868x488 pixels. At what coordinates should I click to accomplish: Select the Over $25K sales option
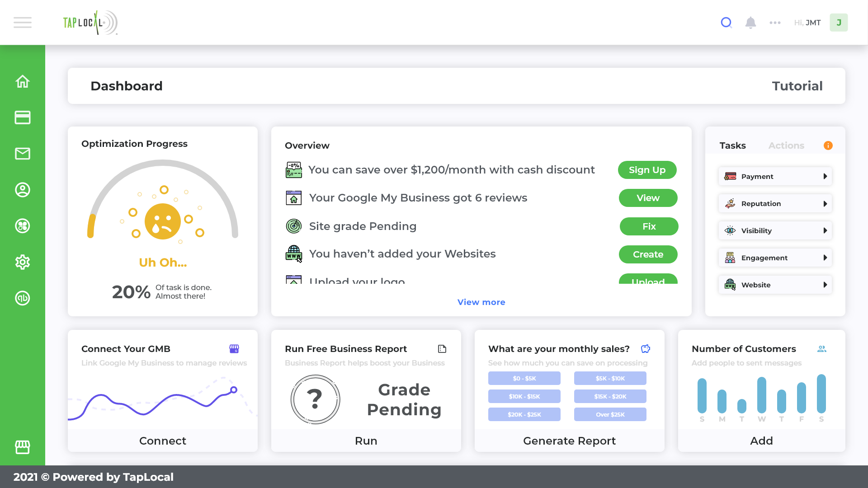pos(610,414)
